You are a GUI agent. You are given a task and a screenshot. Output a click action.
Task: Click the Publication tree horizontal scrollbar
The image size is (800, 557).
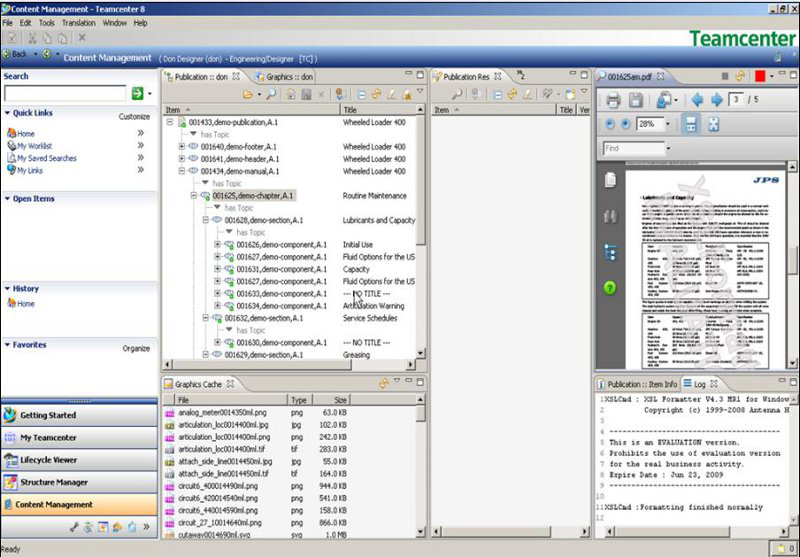262,365
